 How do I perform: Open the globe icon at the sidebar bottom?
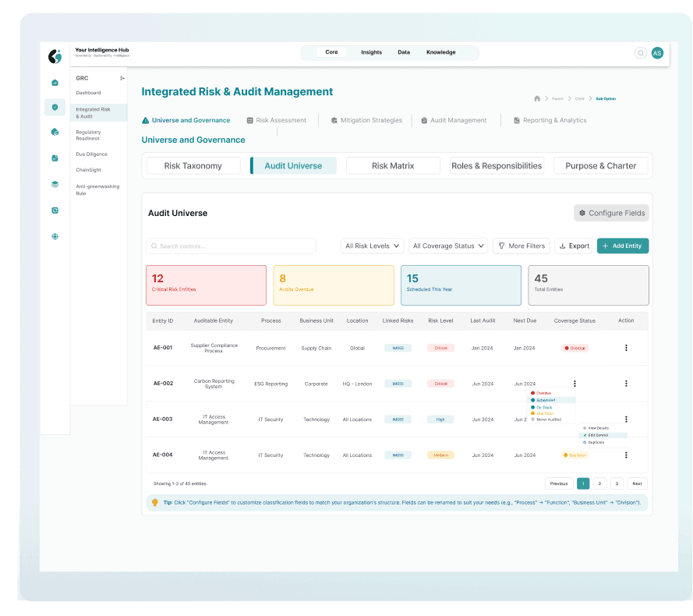[x=55, y=236]
